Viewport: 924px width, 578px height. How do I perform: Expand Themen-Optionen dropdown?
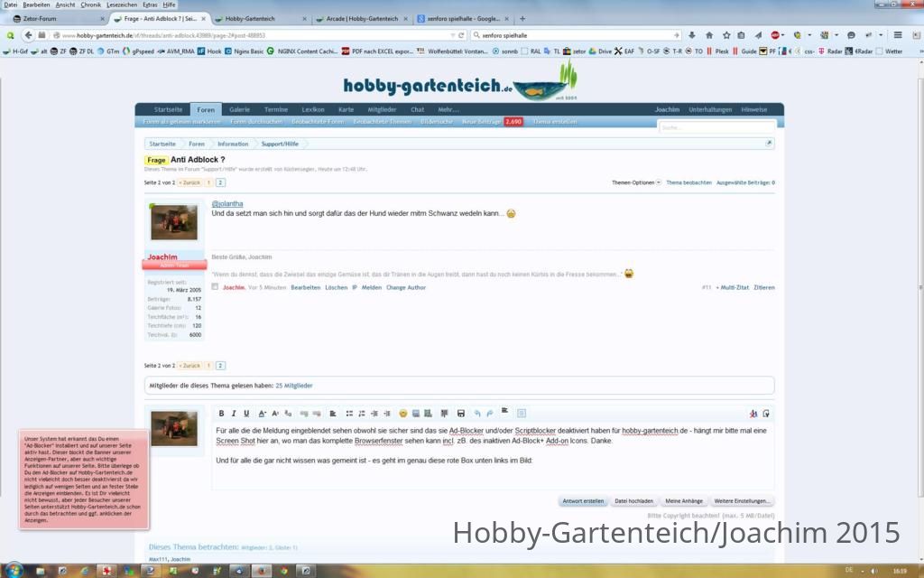636,182
